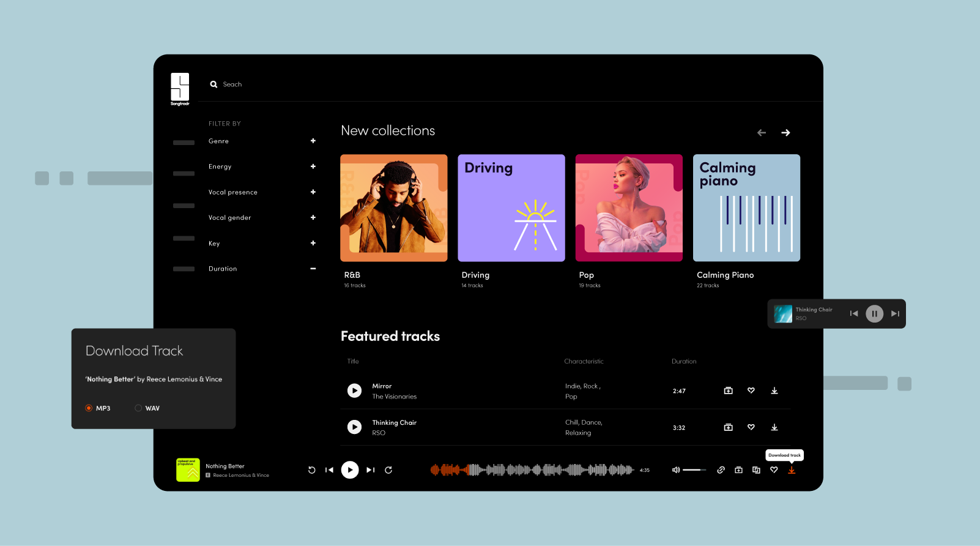The width and height of the screenshot is (980, 546).
Task: Click the 'R&B' collection title
Action: [352, 275]
